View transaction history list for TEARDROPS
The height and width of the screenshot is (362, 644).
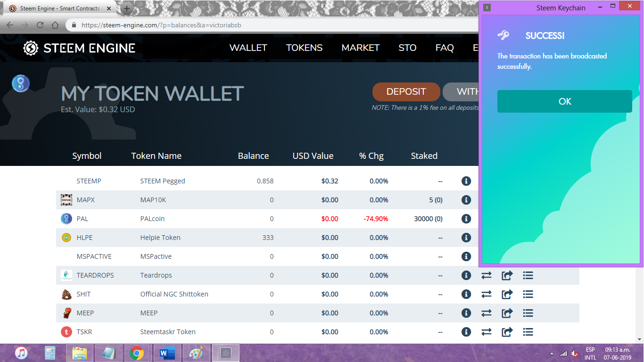click(528, 275)
